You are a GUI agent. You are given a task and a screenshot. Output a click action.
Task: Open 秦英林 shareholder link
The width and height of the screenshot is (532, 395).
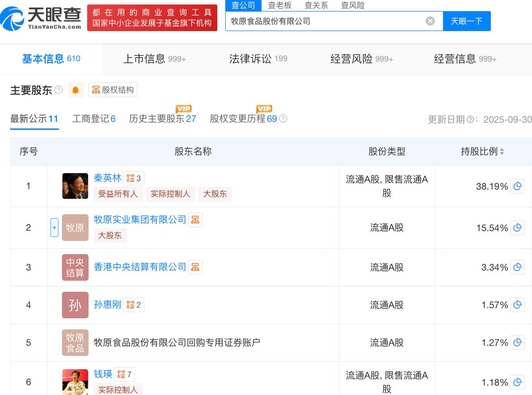(x=107, y=178)
